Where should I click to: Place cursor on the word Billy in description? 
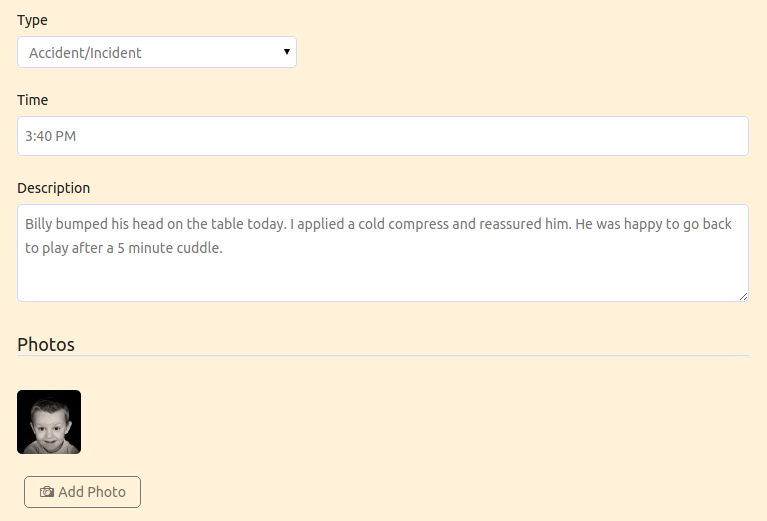pyautogui.click(x=39, y=224)
